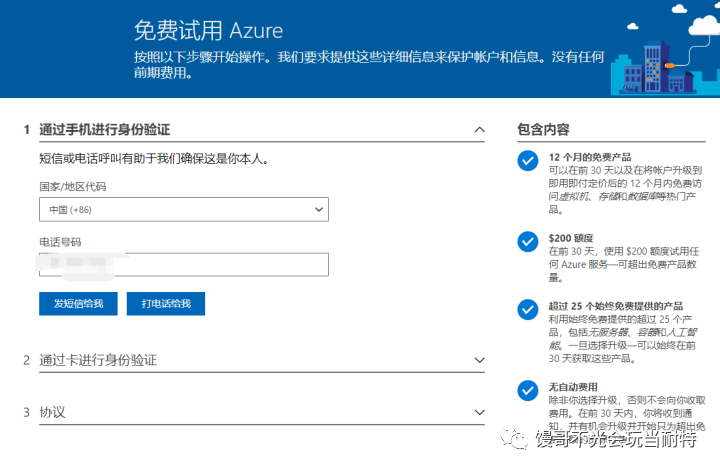This screenshot has height=471, width=720.
Task: Expand the 通过卡进行身份验证 section chevron
Action: click(479, 360)
